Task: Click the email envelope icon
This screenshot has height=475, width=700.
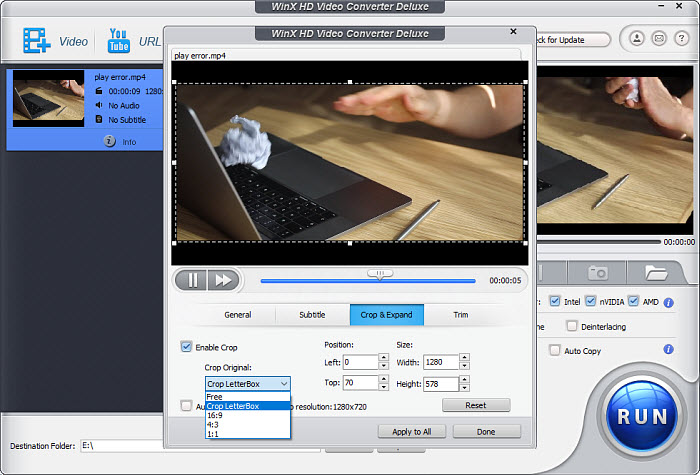Action: [x=659, y=38]
